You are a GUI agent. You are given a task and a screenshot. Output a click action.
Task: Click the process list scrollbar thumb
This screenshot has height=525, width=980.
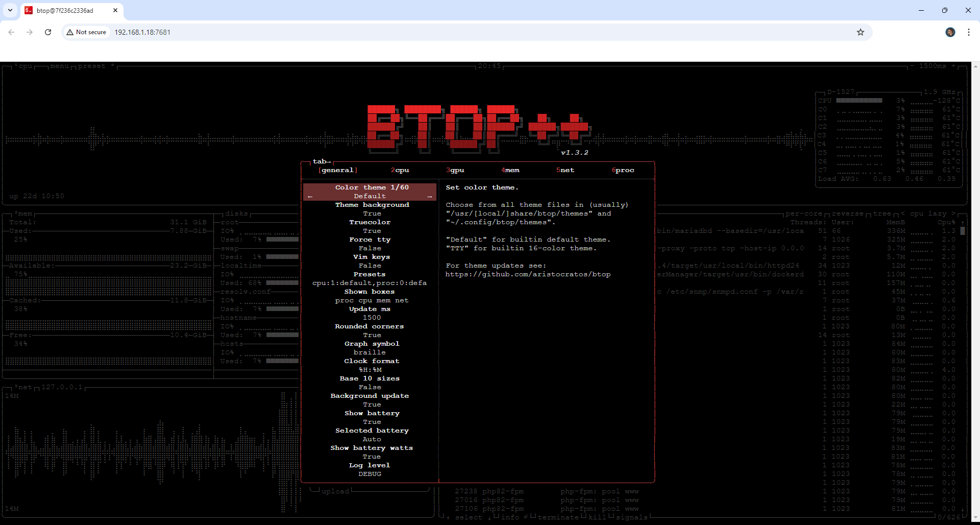963,231
